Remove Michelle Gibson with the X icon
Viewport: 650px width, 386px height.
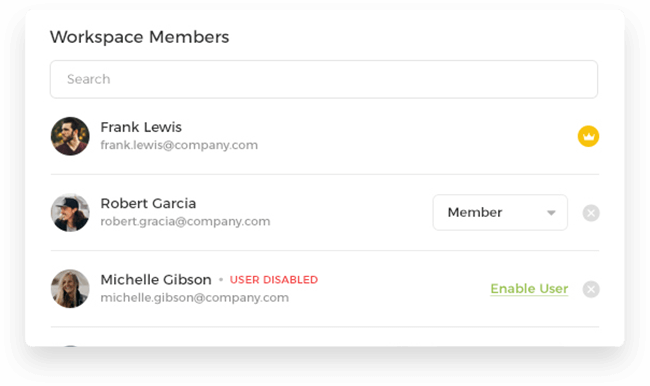591,289
